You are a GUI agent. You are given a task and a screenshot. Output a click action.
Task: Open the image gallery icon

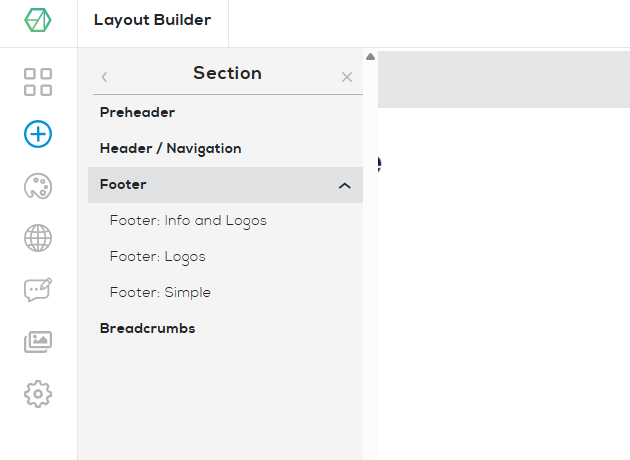click(x=38, y=342)
